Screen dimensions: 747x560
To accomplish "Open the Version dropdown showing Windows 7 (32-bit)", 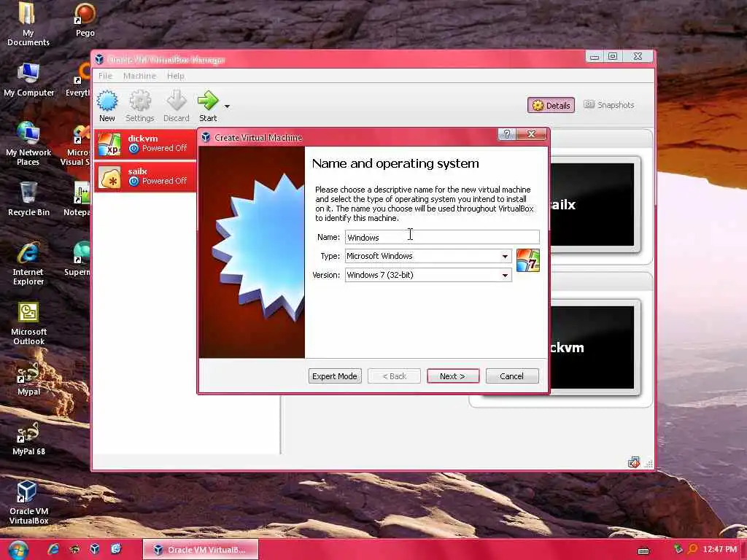I will point(428,275).
